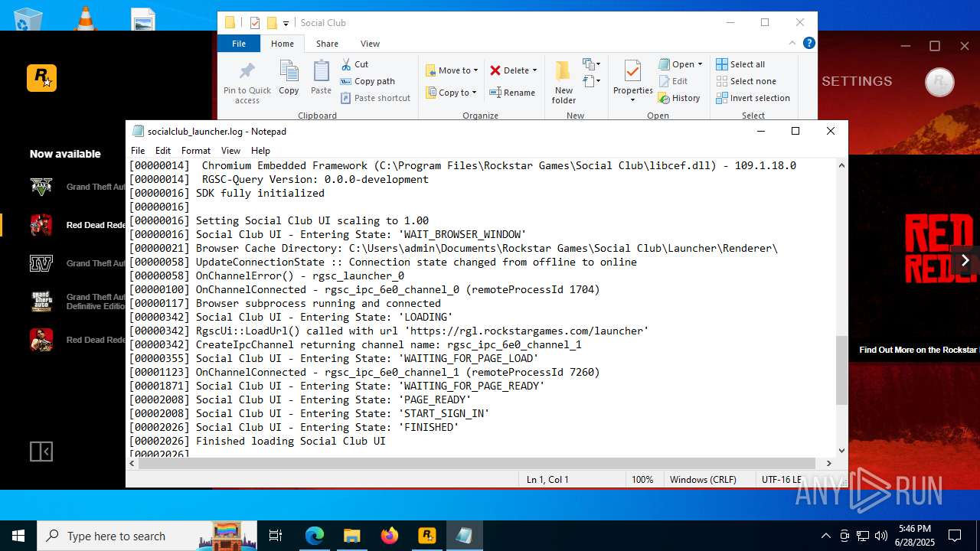Show hidden system tray icons
The image size is (980, 551).
click(825, 536)
